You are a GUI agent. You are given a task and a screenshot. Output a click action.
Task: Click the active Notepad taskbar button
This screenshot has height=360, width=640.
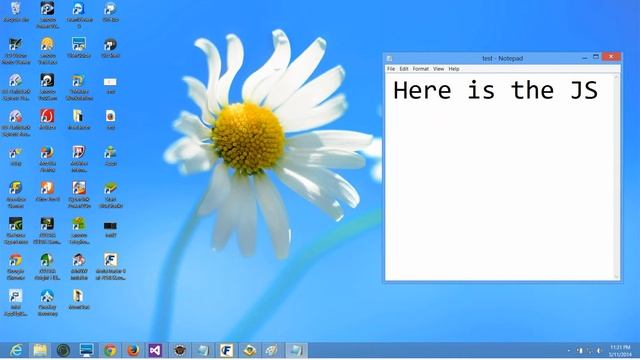(x=296, y=350)
